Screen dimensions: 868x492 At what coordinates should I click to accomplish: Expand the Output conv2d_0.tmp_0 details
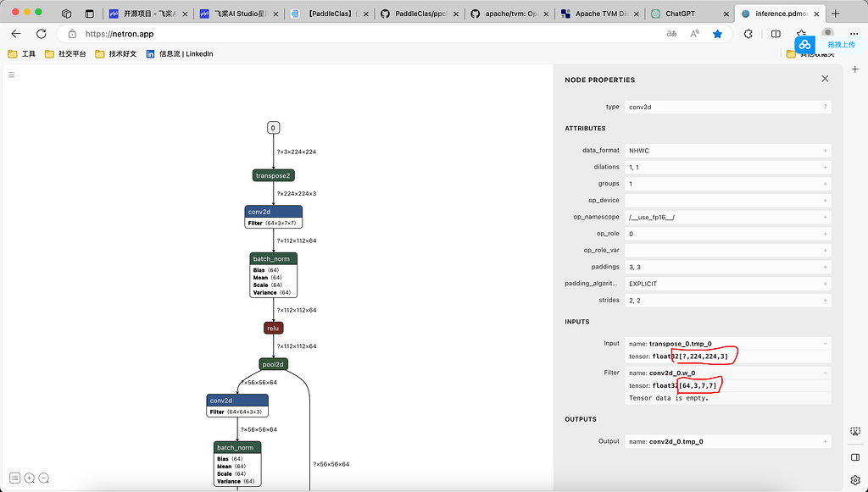point(825,442)
